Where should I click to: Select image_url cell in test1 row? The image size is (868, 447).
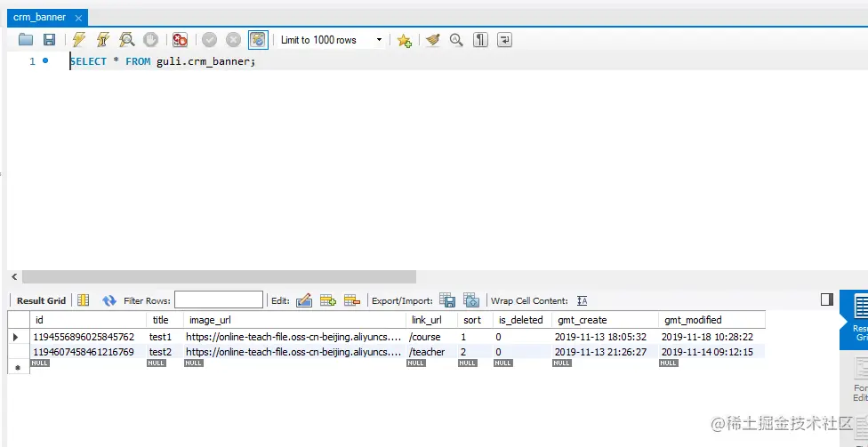coord(294,337)
